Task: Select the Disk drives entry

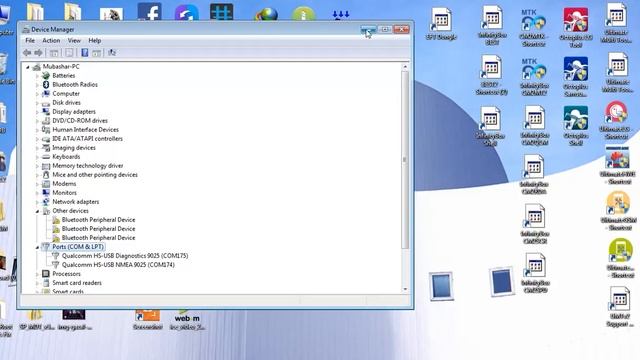Action: tap(66, 102)
